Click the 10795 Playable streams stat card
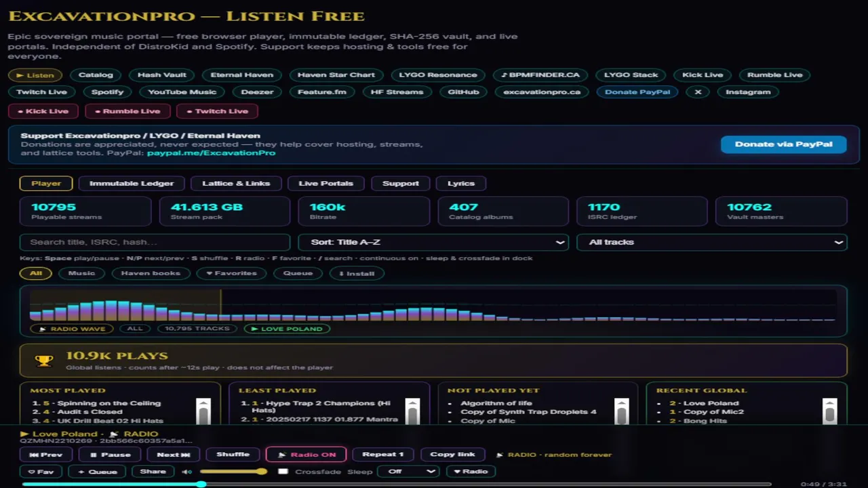Viewport: 868px width, 488px height. 85,211
